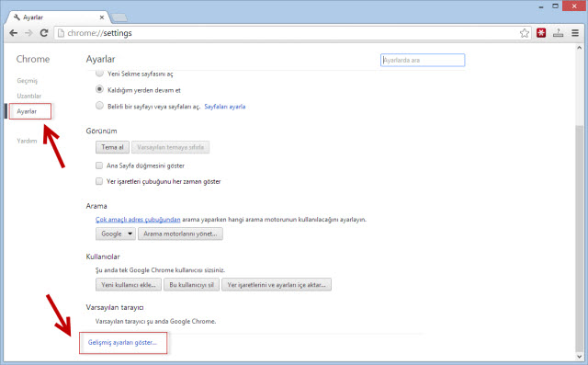Click 'Varsayılan temaya sıfırla' button

(x=170, y=147)
